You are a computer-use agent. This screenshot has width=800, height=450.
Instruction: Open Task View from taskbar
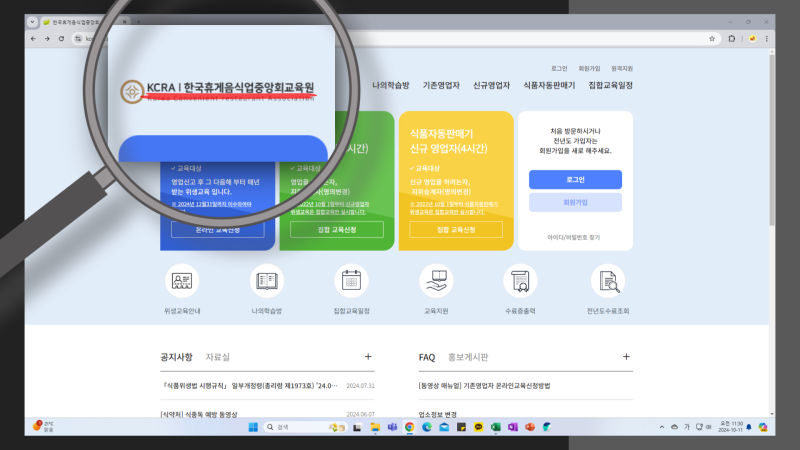pos(357,427)
